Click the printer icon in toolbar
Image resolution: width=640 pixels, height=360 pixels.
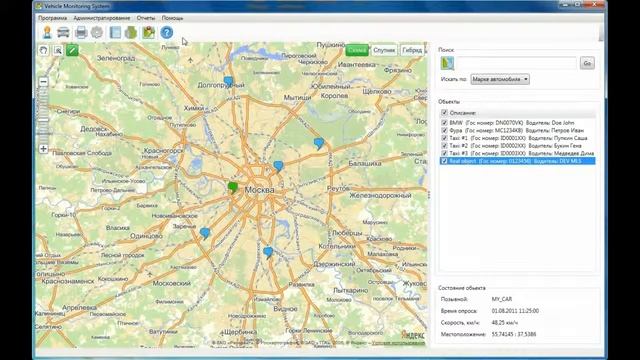click(81, 32)
